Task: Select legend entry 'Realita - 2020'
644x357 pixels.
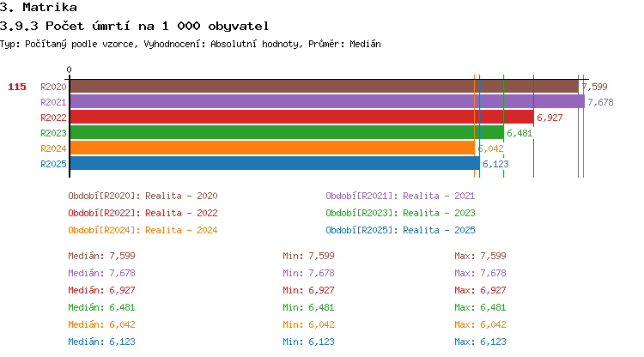Action: pos(143,196)
